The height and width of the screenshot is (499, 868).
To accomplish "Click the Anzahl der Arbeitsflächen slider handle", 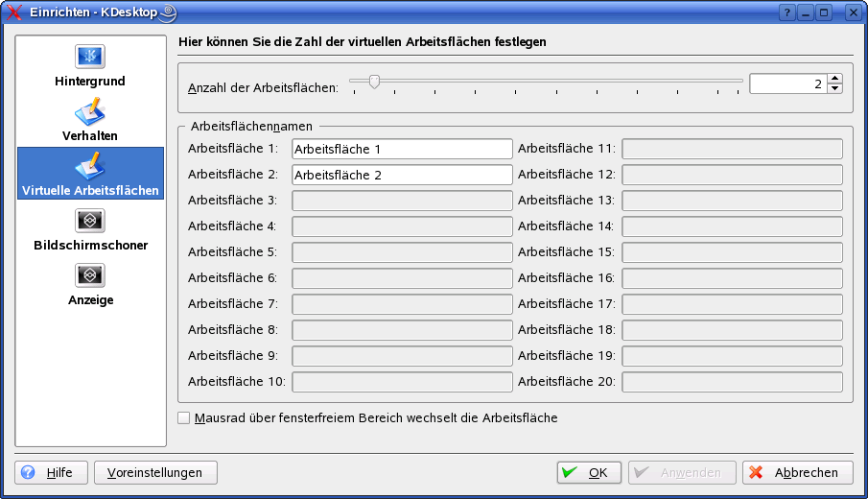I will point(374,82).
